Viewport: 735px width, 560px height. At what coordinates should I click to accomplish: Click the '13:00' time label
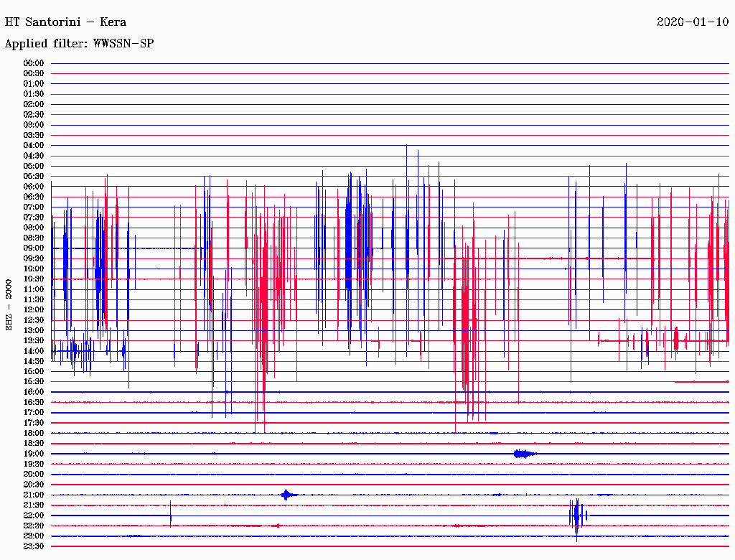coord(34,331)
